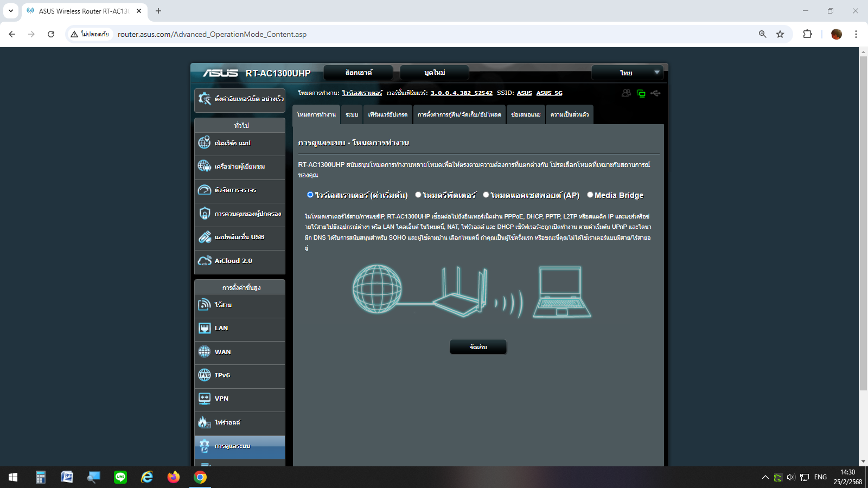This screenshot has height=488, width=868.
Task: Open the Network Map sidebar icon
Action: click(205, 143)
